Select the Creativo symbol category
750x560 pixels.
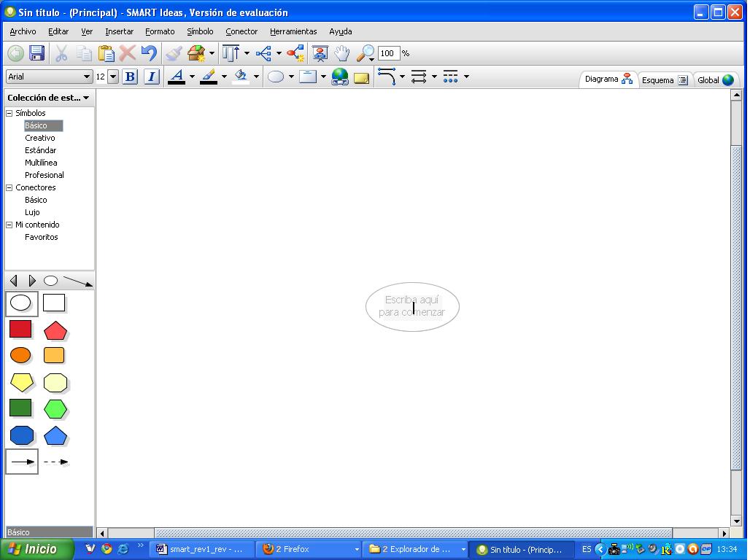tap(39, 138)
